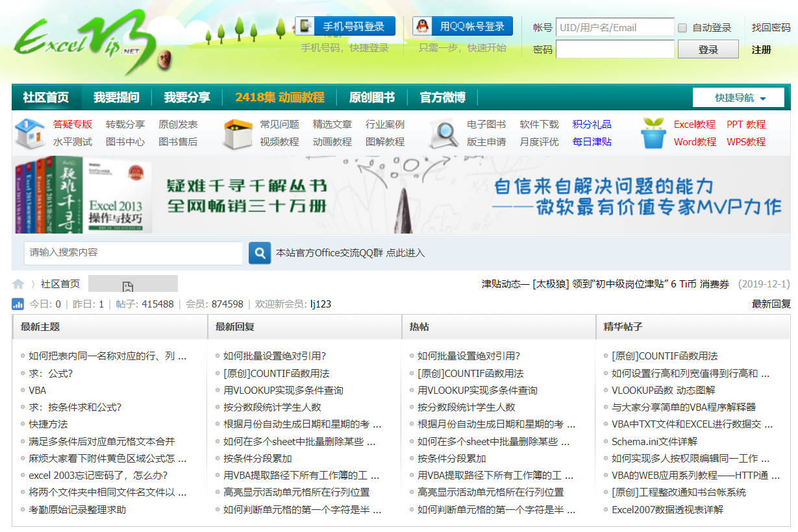Screen dimensions: 798x532
Task: Click the 最新回复 link at right
Action: (771, 304)
